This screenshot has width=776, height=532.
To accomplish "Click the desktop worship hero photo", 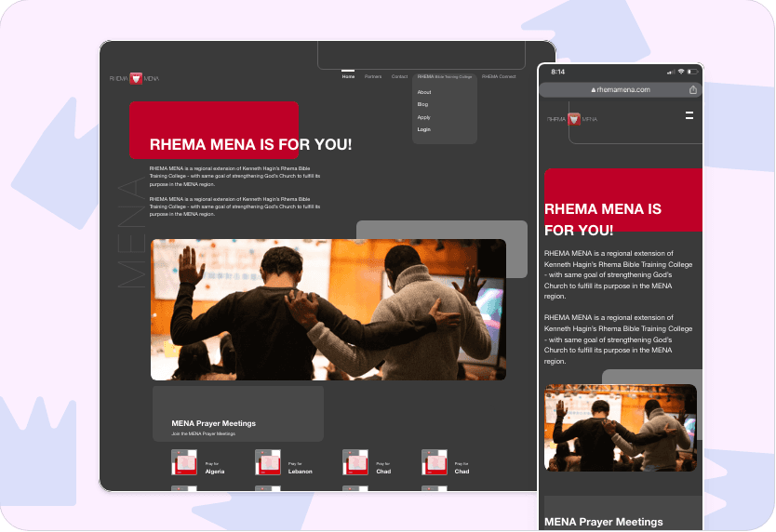I will coord(328,310).
